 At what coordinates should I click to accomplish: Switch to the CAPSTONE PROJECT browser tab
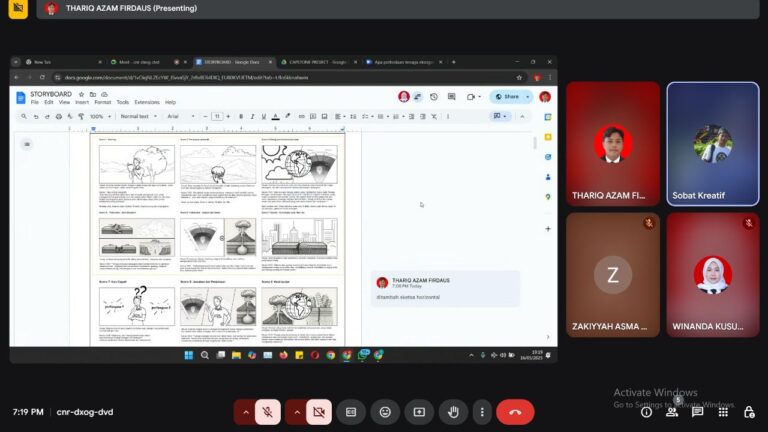click(317, 62)
